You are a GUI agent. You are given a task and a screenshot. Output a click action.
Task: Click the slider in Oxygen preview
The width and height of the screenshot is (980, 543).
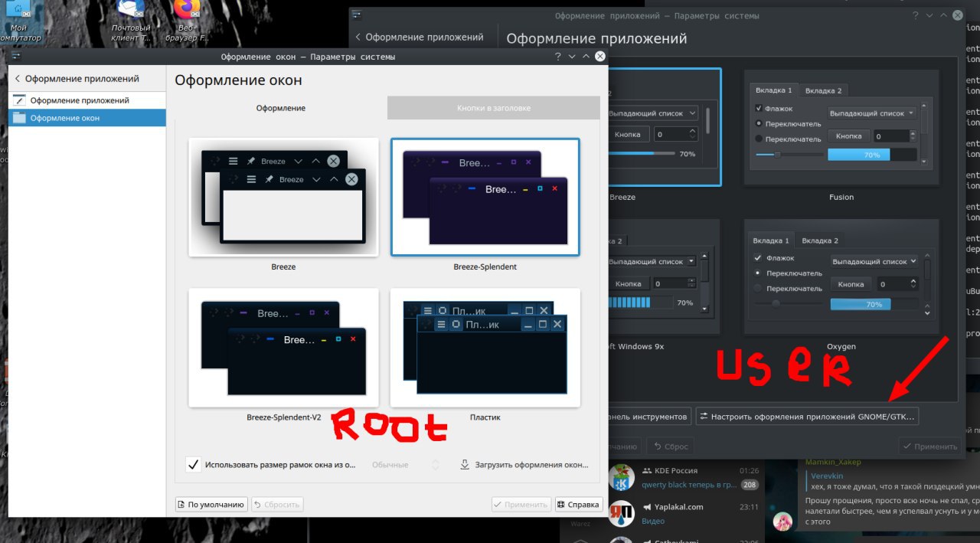[x=789, y=304]
